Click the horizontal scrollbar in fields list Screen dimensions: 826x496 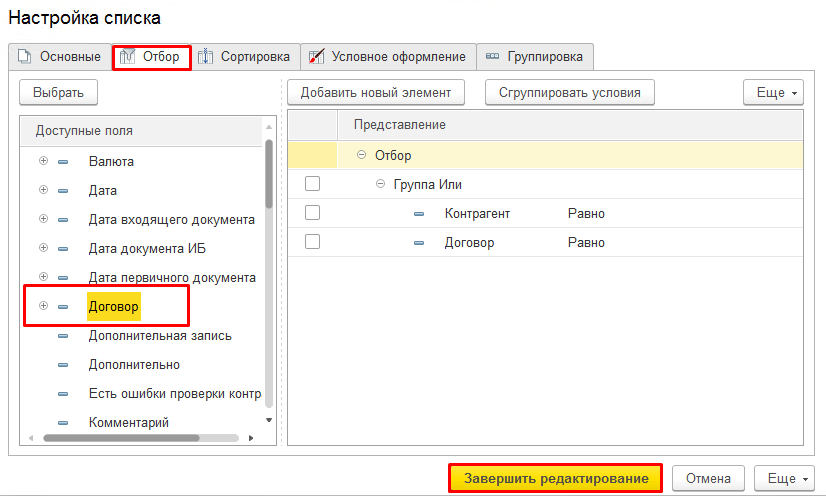point(140,437)
